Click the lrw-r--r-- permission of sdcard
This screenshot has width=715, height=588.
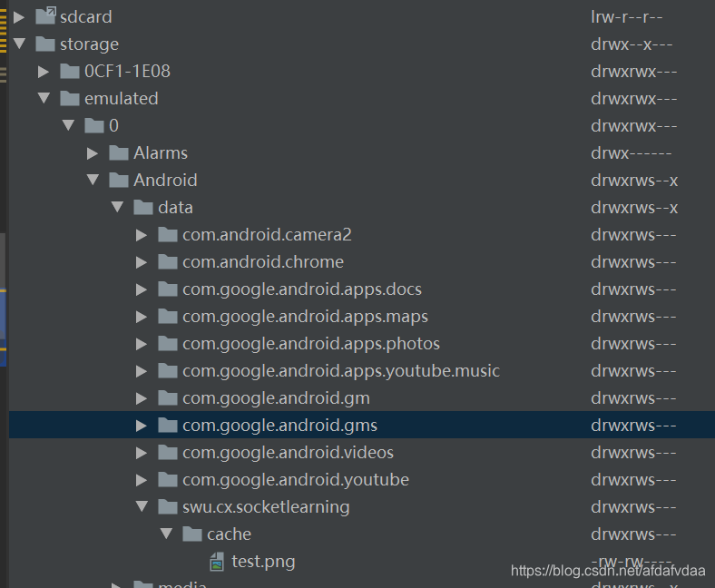tap(627, 17)
